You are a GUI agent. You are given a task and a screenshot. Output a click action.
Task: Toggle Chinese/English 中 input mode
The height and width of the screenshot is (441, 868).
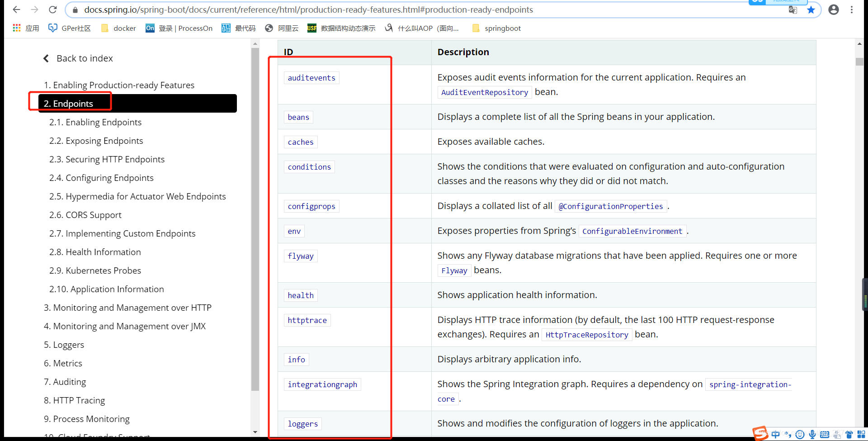click(x=776, y=434)
